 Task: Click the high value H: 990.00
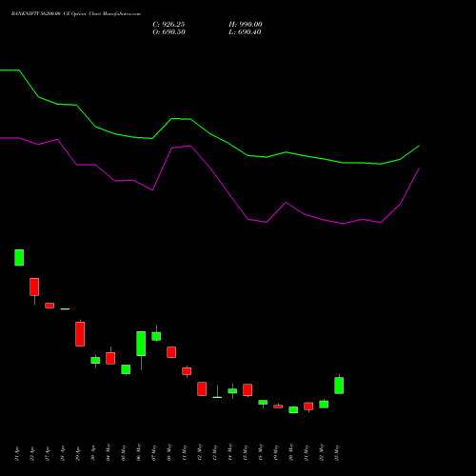tap(246, 25)
